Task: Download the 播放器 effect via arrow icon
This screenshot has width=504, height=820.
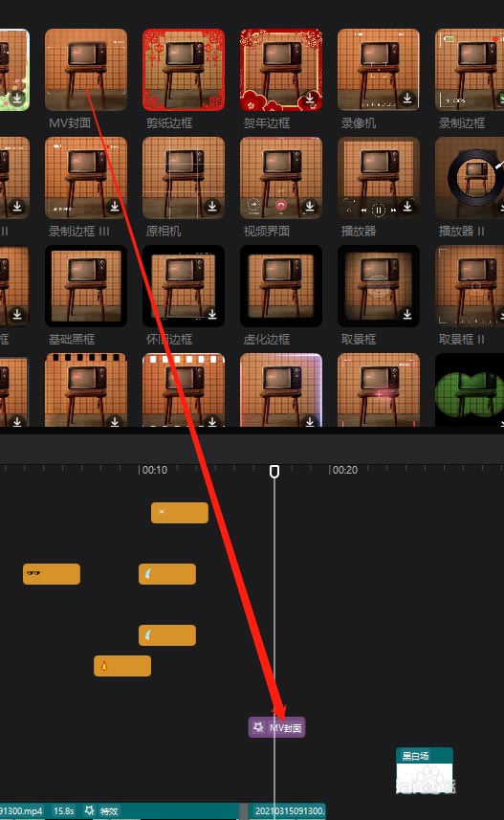Action: [x=407, y=206]
